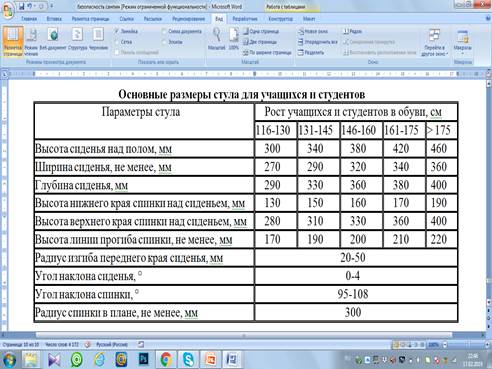Launch Skype from the taskbar
Image resolution: width=492 pixels, height=369 pixels.
pyautogui.click(x=188, y=360)
